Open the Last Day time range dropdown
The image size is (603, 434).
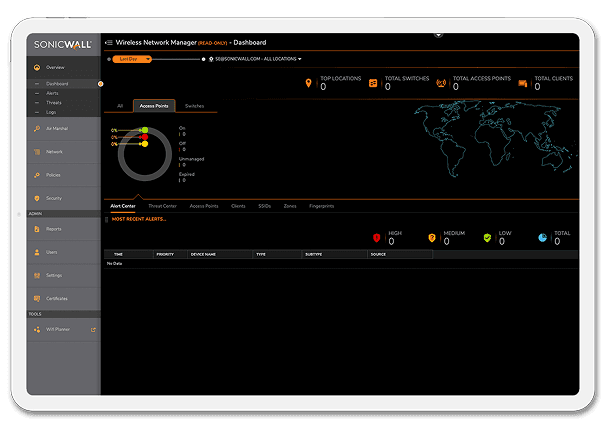pos(132,59)
